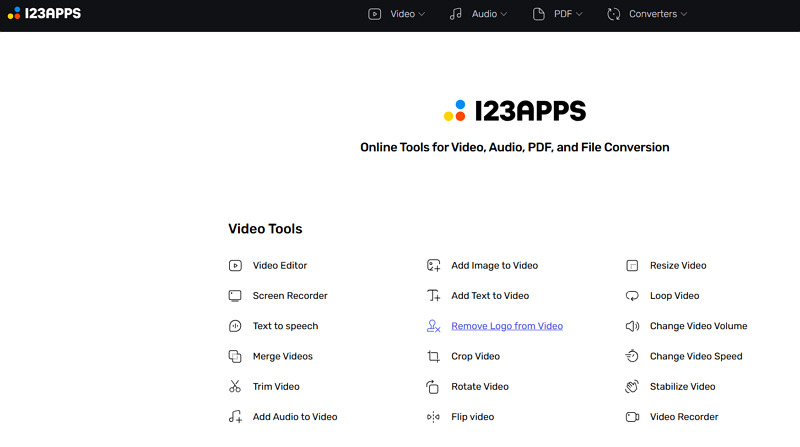This screenshot has height=447, width=800.
Task: Click the Trim Video scissors icon
Action: tap(235, 387)
